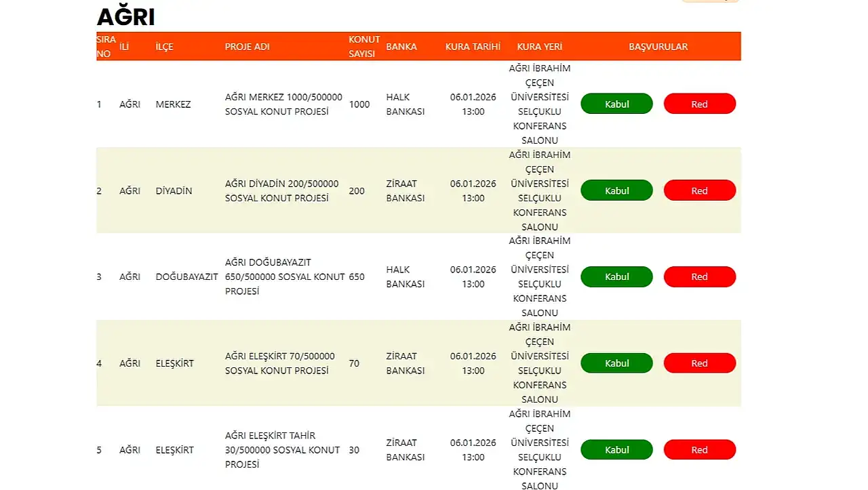Click the DİYADİN district cell

(174, 191)
